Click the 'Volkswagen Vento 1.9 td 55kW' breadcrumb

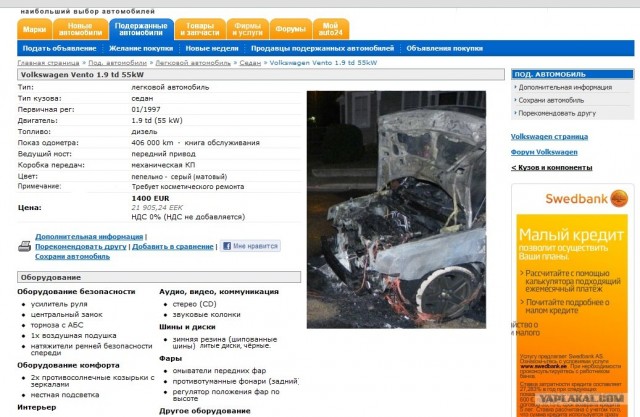(323, 63)
